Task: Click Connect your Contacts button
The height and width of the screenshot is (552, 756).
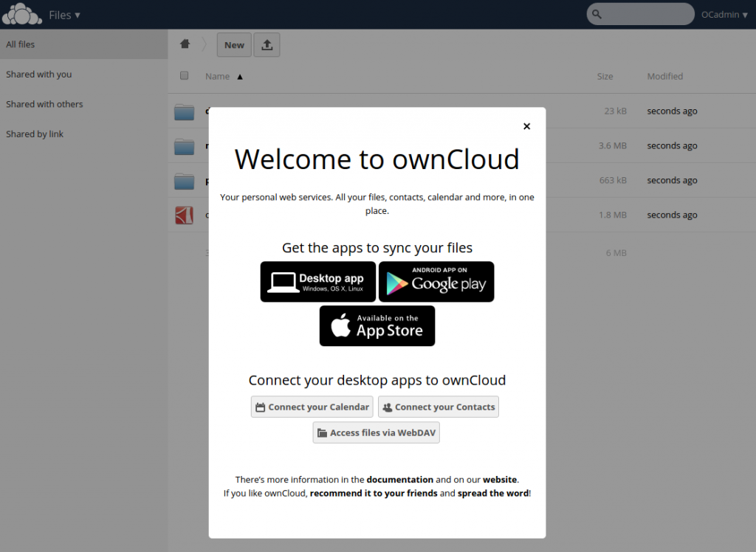Action: [x=439, y=407]
